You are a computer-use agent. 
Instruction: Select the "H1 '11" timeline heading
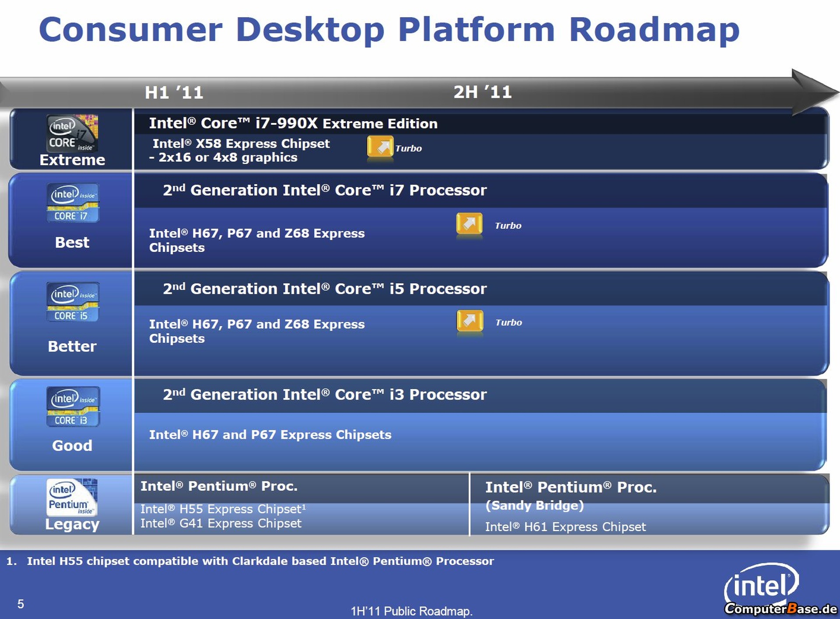pyautogui.click(x=174, y=92)
